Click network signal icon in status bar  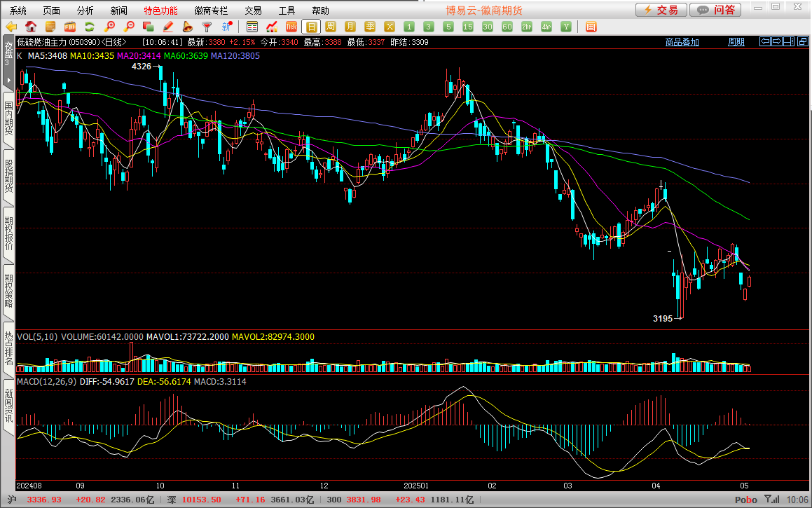[x=772, y=499]
